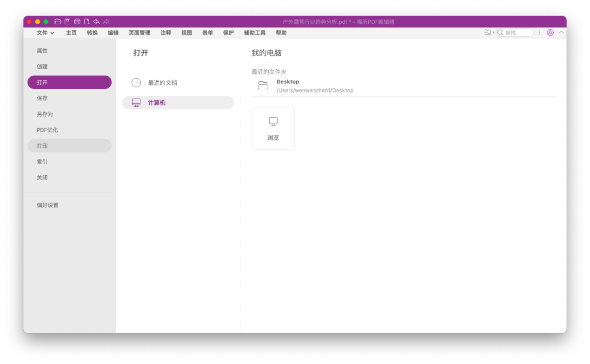Click the advanced search icon beside 查找

[489, 33]
